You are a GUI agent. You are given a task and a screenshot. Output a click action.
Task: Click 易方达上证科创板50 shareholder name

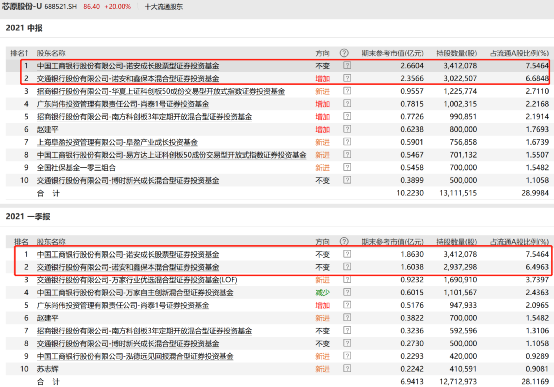click(x=171, y=155)
